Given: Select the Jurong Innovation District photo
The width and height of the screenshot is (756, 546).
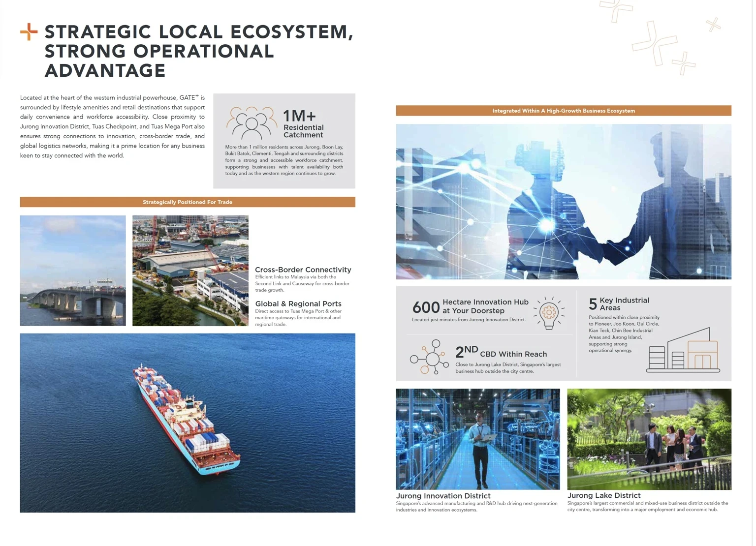Looking at the screenshot, I should [x=478, y=439].
